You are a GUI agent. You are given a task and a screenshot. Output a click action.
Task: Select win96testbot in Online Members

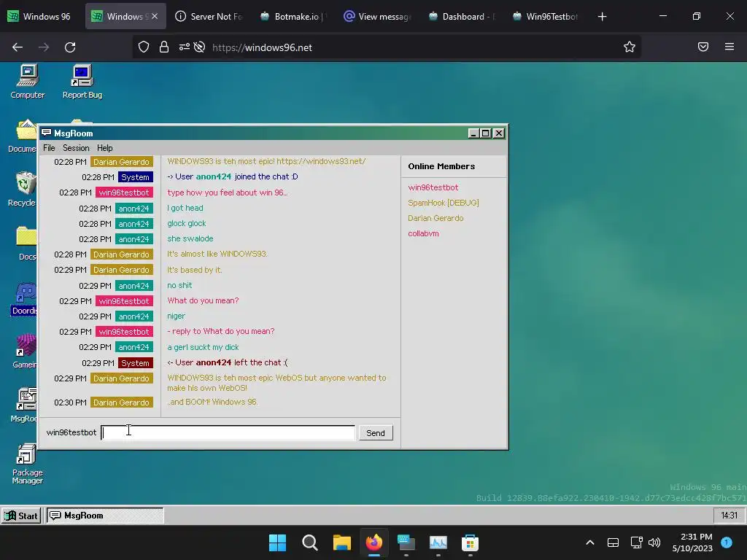(433, 187)
